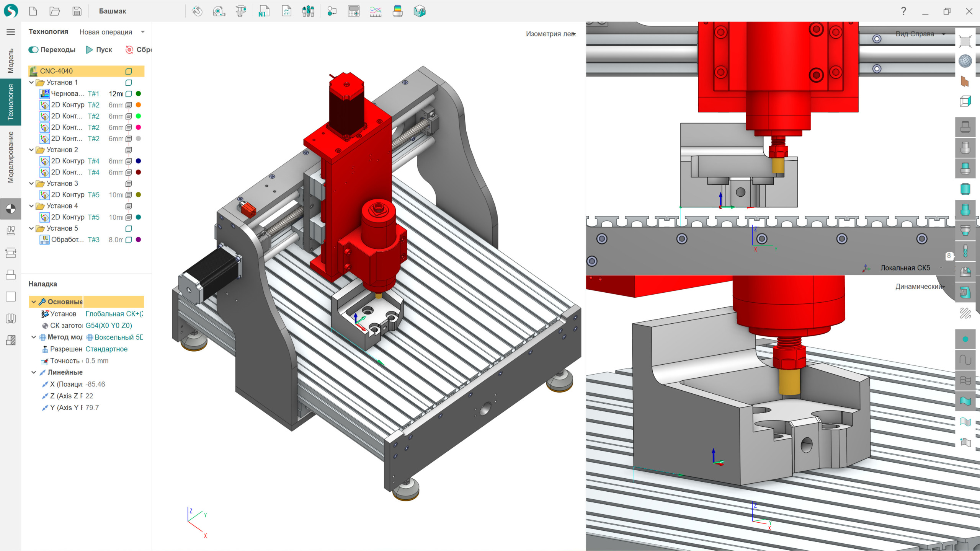Click the new document icon

[x=33, y=11]
